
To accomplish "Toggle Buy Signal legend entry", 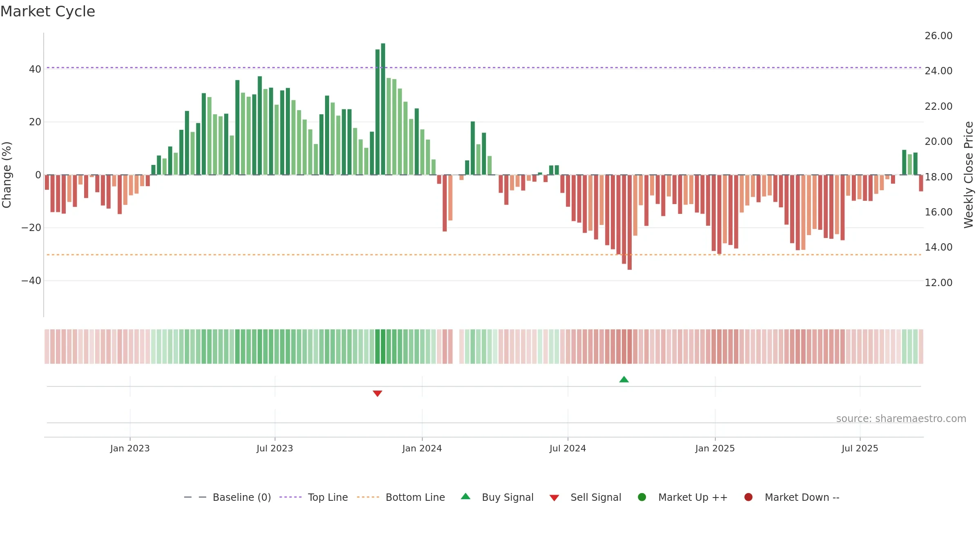I will (x=497, y=497).
